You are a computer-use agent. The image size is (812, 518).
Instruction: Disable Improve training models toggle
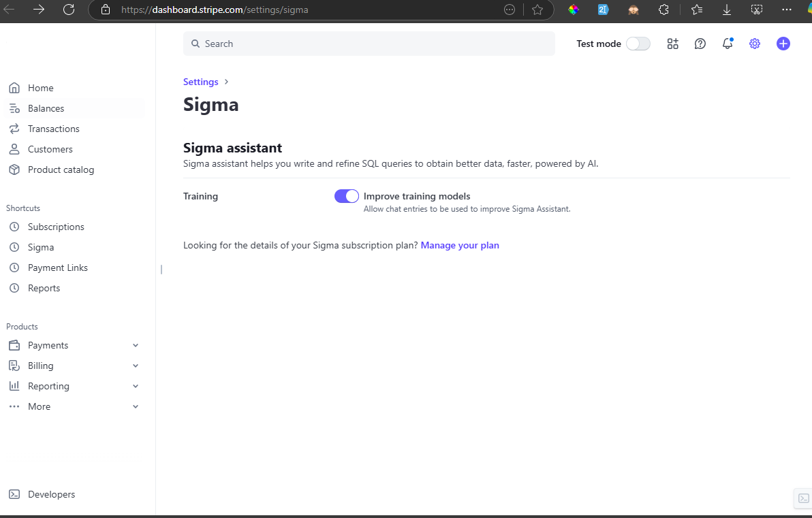tap(347, 196)
